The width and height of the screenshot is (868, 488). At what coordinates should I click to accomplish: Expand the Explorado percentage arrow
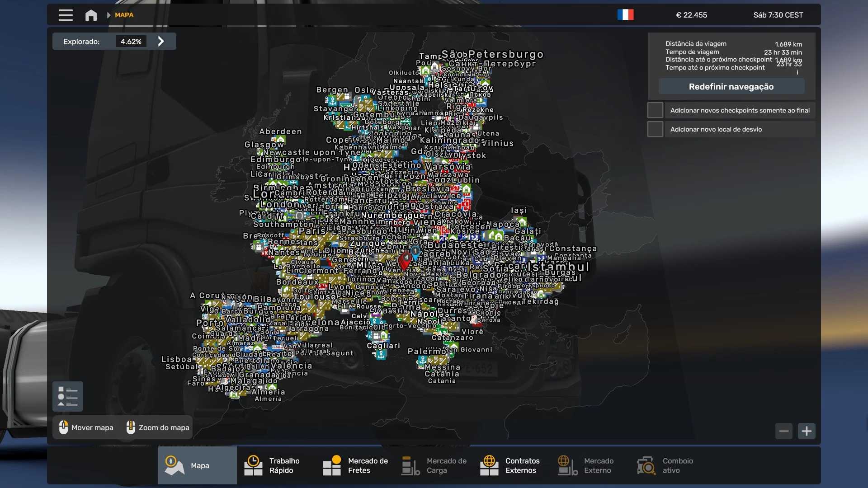point(161,42)
